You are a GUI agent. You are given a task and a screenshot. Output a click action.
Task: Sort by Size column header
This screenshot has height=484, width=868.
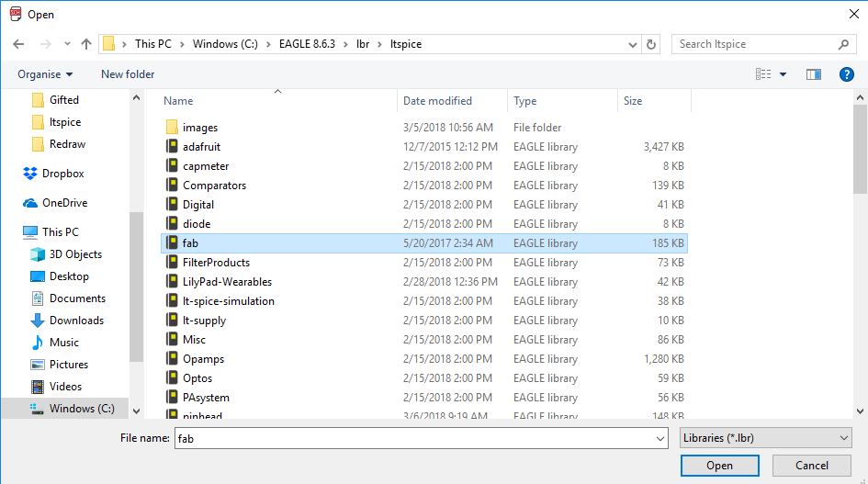pos(633,101)
